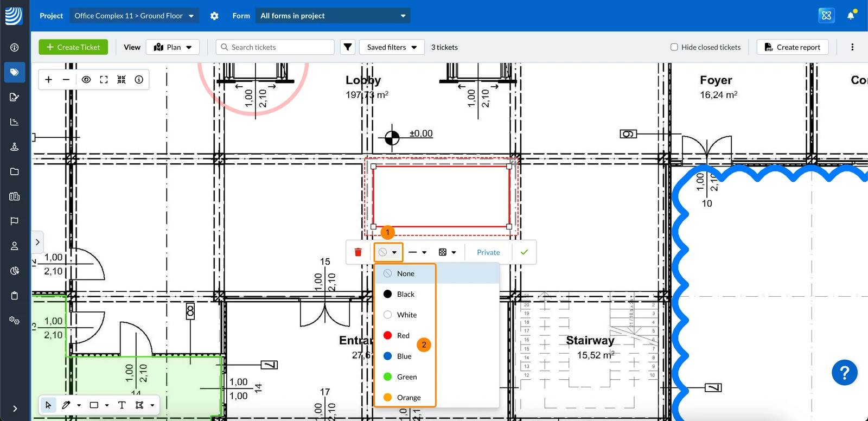Click the Create report button
Image resolution: width=868 pixels, height=421 pixels.
click(x=793, y=47)
